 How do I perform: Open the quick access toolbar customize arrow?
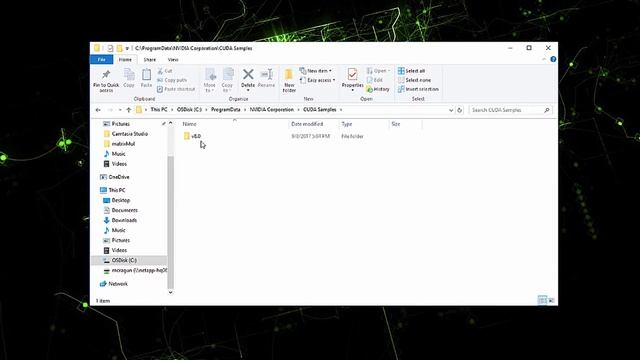point(127,48)
